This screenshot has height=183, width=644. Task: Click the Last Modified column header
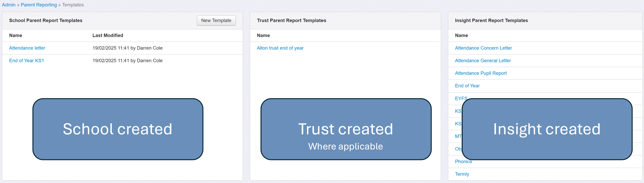(108, 35)
